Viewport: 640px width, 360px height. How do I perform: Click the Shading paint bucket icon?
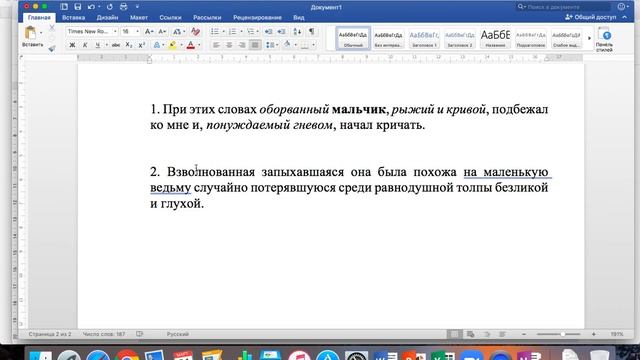pyautogui.click(x=287, y=44)
